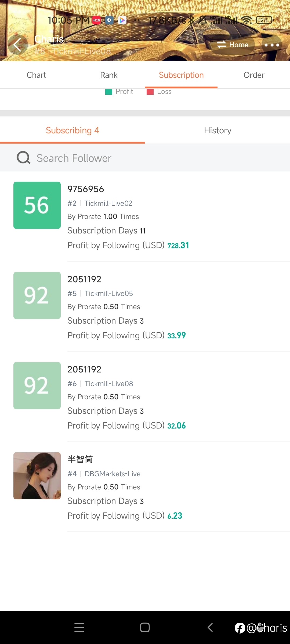Switch to the Rank tab
The image size is (290, 644).
click(109, 75)
